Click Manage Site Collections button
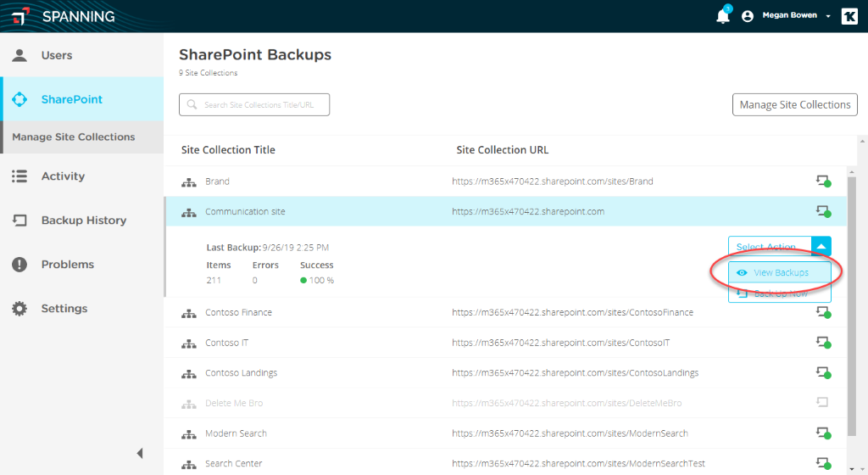 coord(795,104)
